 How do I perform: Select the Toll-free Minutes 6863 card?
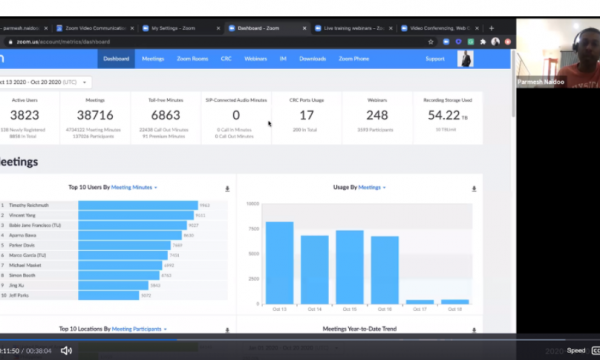pyautogui.click(x=166, y=118)
